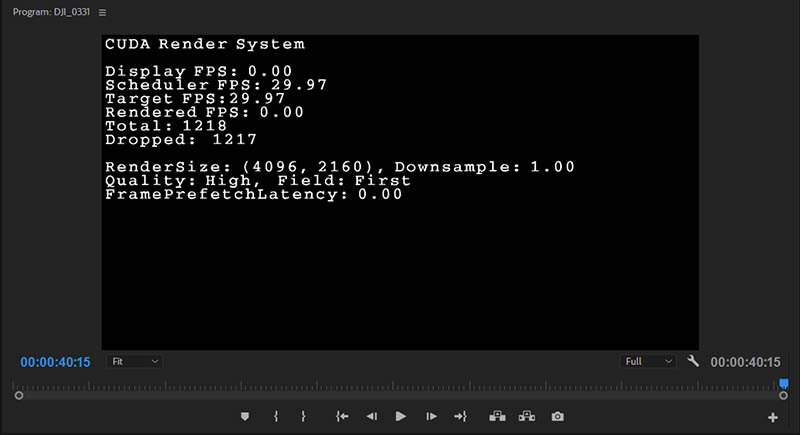Click the blue playhead timecode 00:00:40:15
Image resolution: width=800 pixels, height=435 pixels.
coord(55,362)
